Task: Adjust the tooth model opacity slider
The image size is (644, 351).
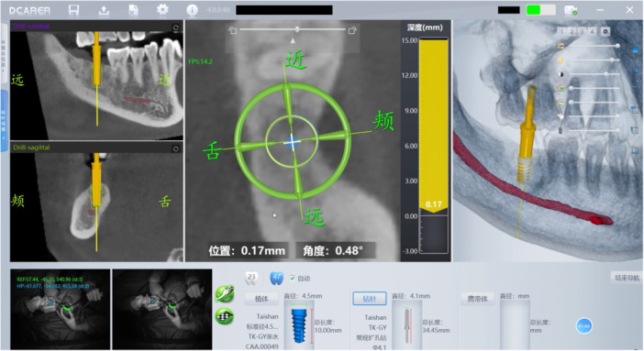Action: (x=594, y=116)
